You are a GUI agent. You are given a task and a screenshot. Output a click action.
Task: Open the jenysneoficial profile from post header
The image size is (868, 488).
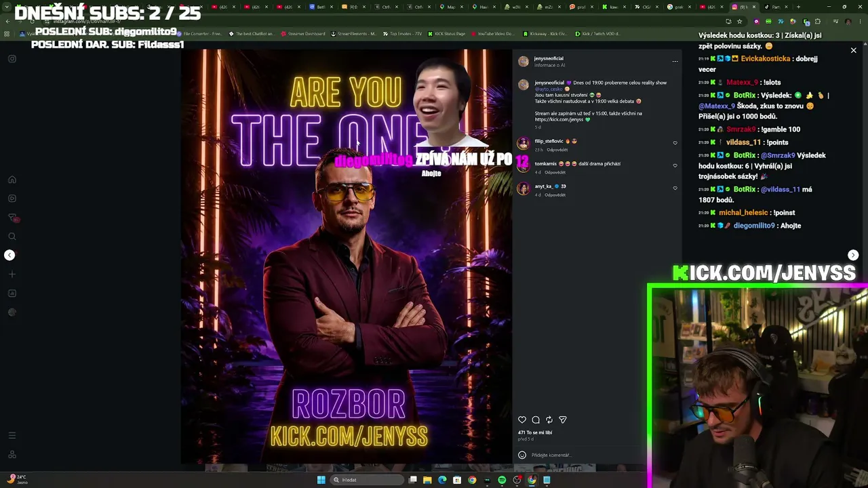point(549,58)
